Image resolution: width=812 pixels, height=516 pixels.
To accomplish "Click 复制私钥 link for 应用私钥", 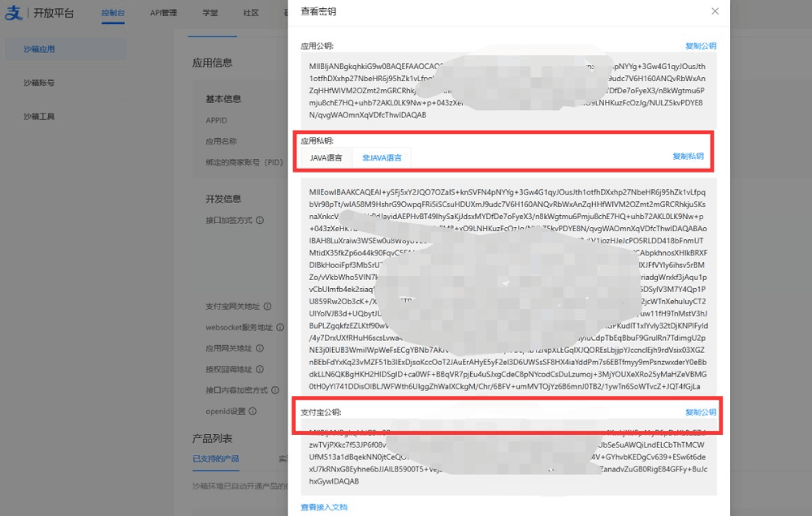I will pos(688,156).
